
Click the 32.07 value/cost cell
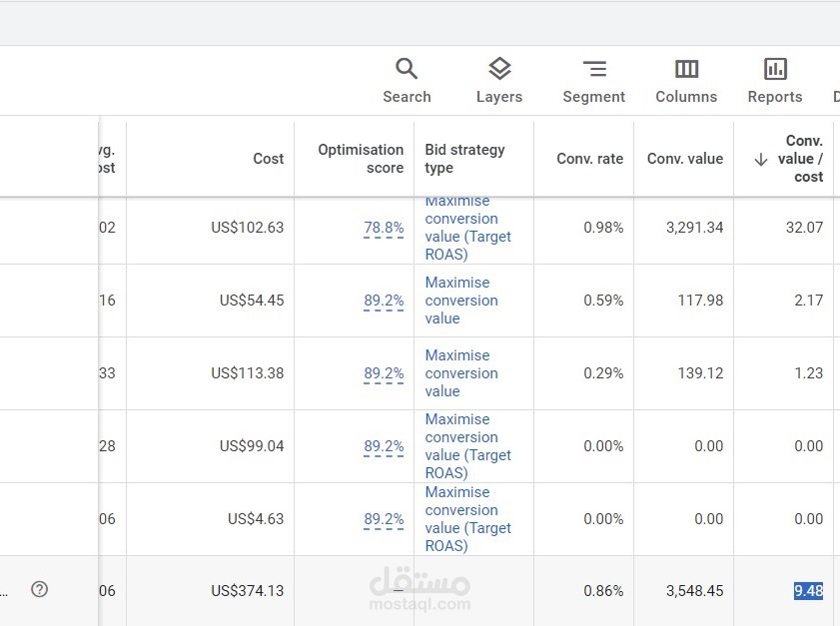click(804, 228)
